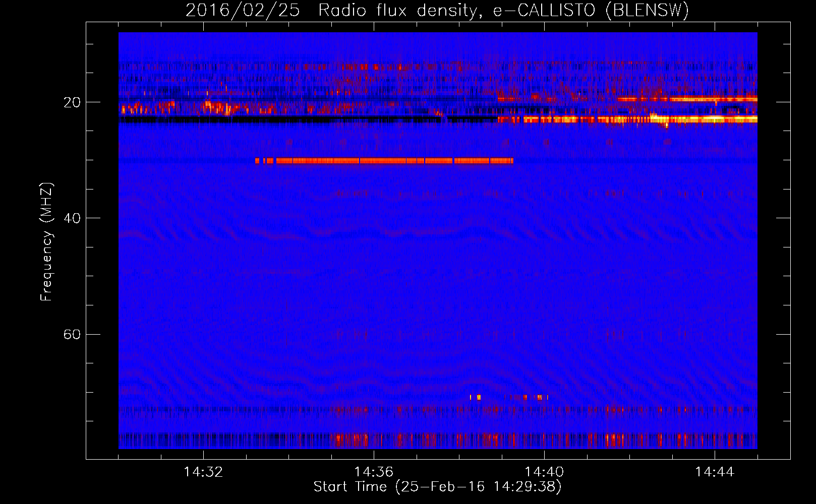The width and height of the screenshot is (816, 504).
Task: Click the 20 MHz frequency tick label
Action: [72, 102]
